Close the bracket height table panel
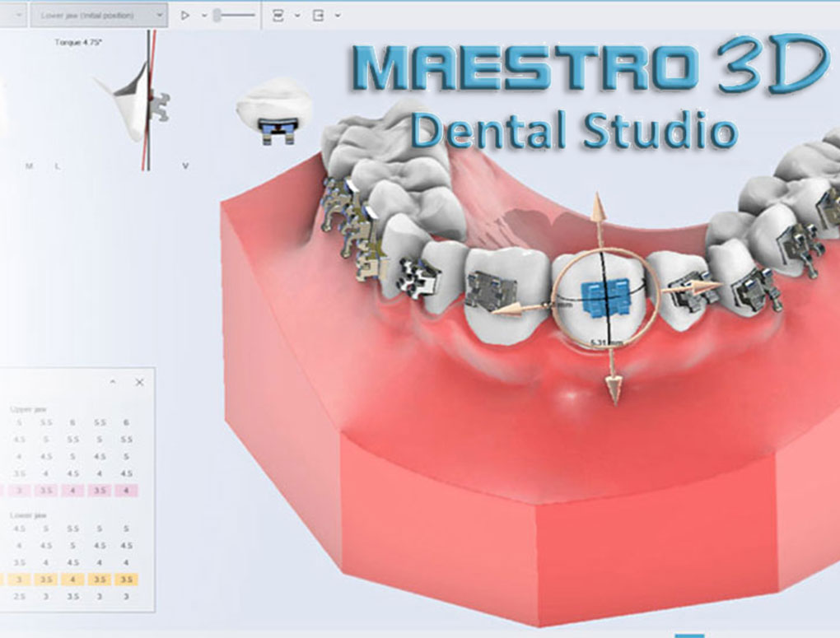This screenshot has height=638, width=840. (139, 382)
